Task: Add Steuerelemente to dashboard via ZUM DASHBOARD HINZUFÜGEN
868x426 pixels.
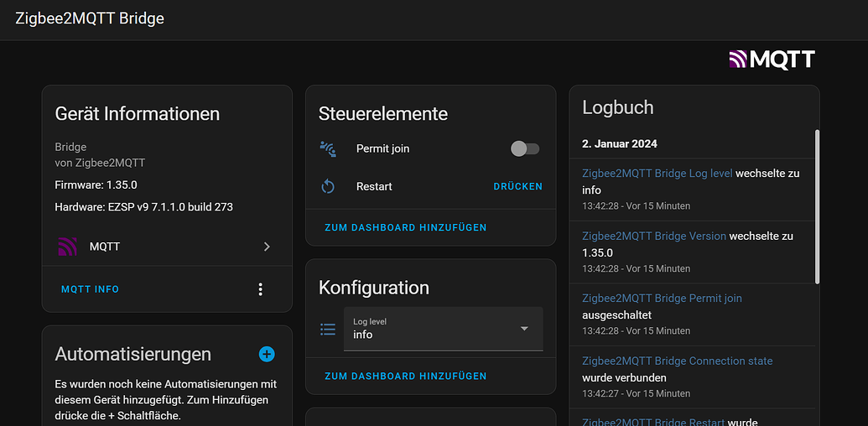Action: click(x=406, y=227)
